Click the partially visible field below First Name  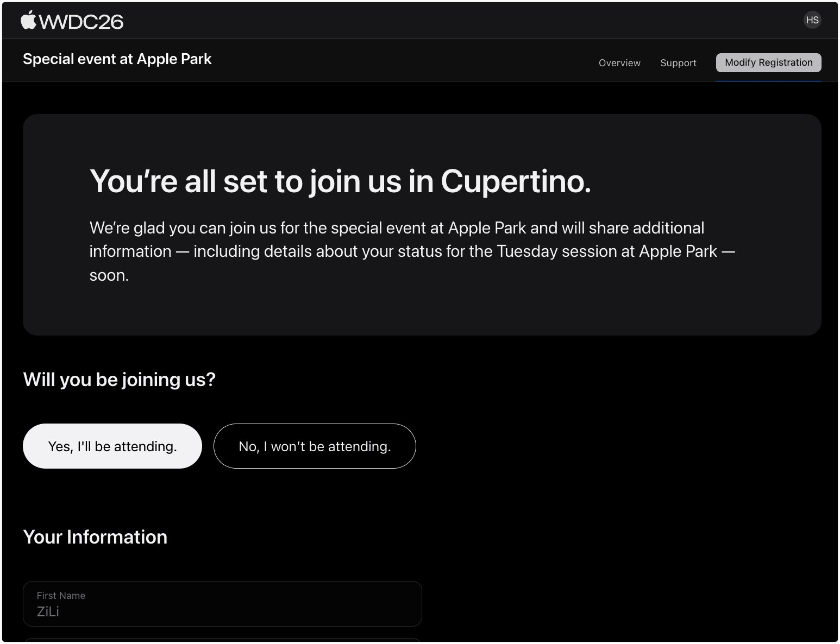click(x=222, y=640)
